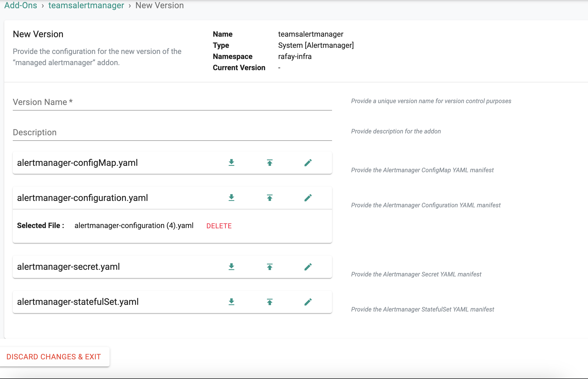The width and height of the screenshot is (588, 379).
Task: Upload file for alertmanager-statefulSet.yaml
Action: pyautogui.click(x=270, y=302)
